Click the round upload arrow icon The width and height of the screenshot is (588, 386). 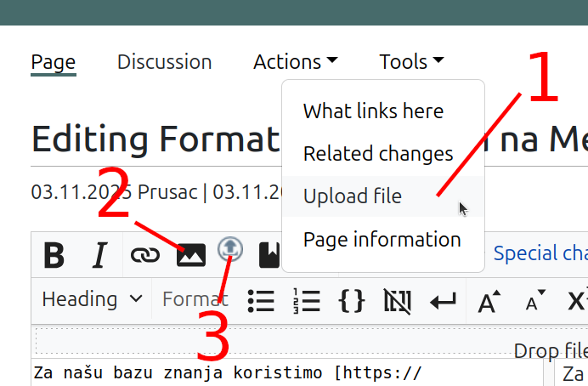click(230, 249)
